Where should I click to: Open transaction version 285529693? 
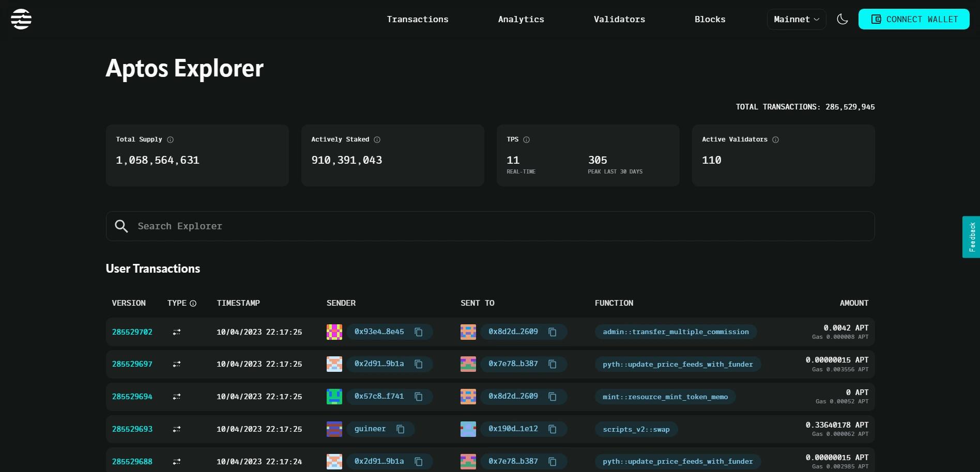132,429
